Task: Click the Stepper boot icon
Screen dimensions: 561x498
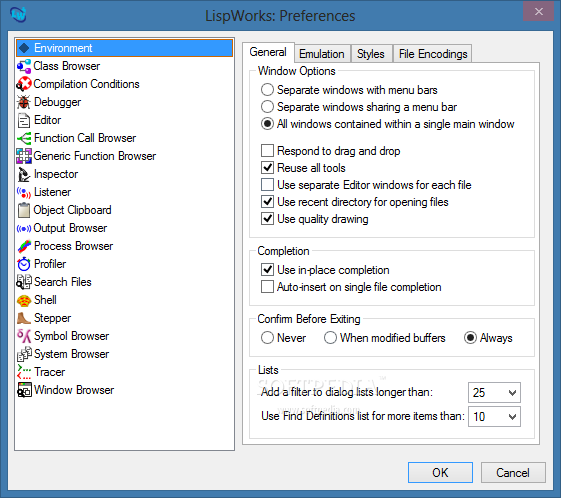Action: (24, 318)
